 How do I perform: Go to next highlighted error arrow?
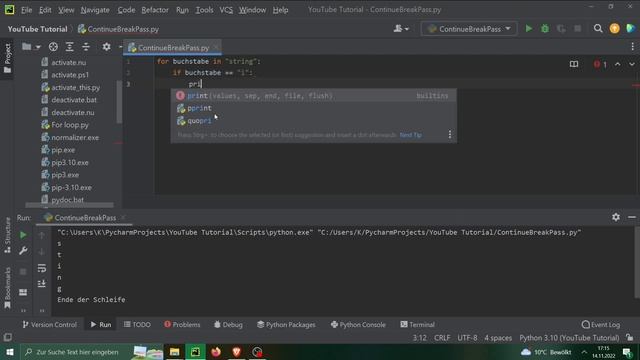coord(631,64)
